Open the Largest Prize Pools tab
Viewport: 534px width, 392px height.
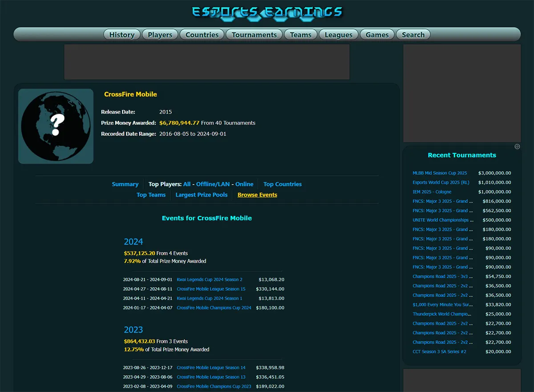(201, 195)
